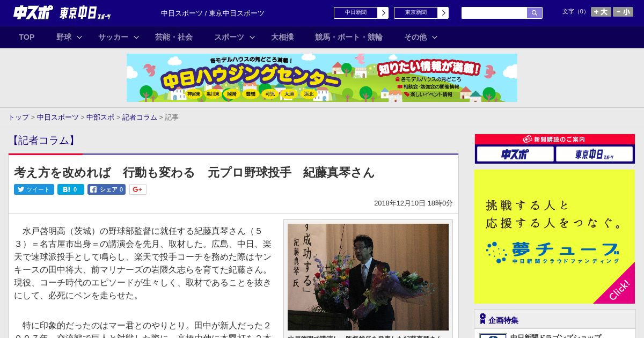
Task: Click the Tokyo Chunichi Sports logo
Action: (x=85, y=13)
